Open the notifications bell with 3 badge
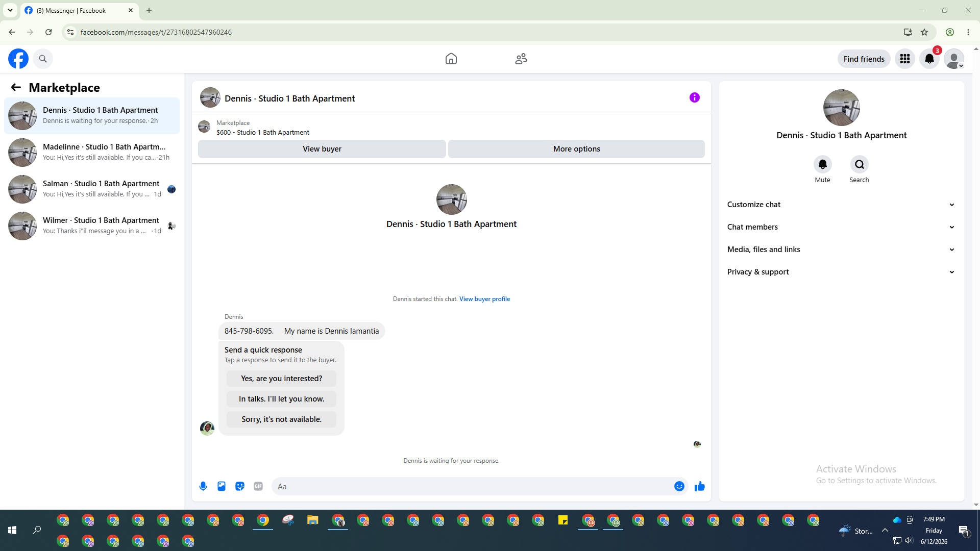This screenshot has height=551, width=980. (x=929, y=59)
